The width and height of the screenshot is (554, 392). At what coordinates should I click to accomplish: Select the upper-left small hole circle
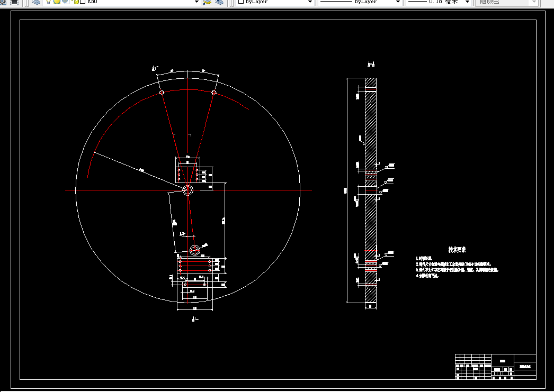point(162,93)
